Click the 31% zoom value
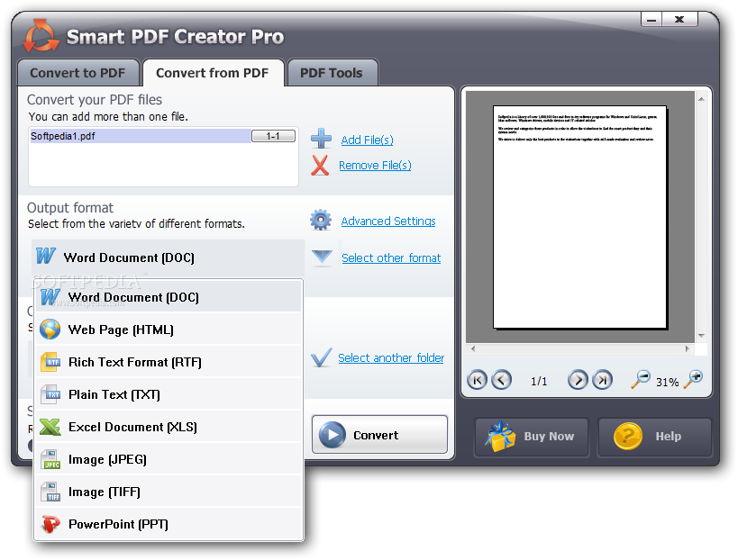The width and height of the screenshot is (738, 560). pos(668,383)
